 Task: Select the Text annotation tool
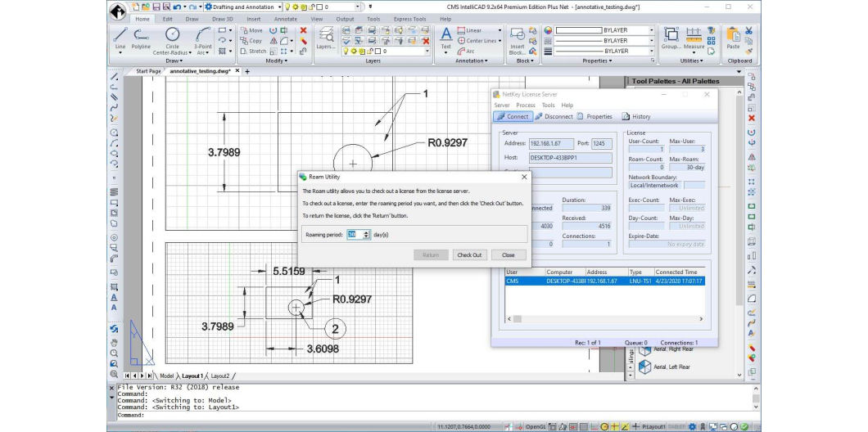point(445,38)
